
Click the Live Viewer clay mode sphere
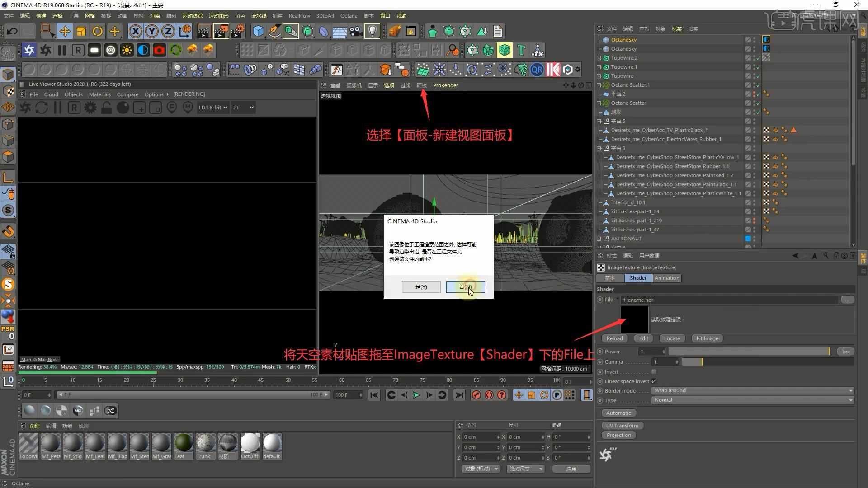[123, 108]
